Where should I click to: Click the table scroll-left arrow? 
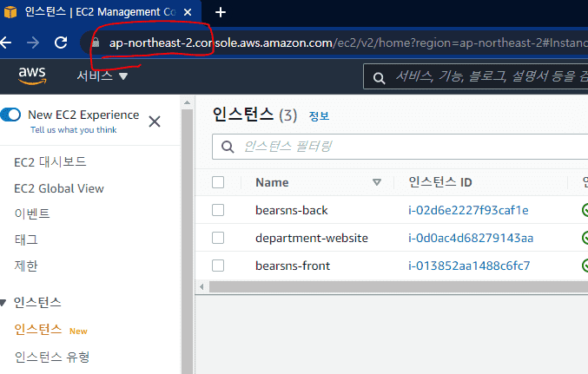point(202,287)
